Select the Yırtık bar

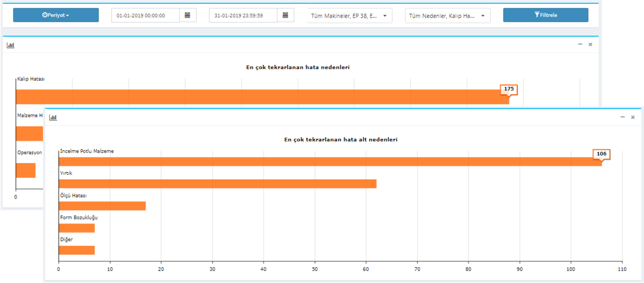coord(218,184)
